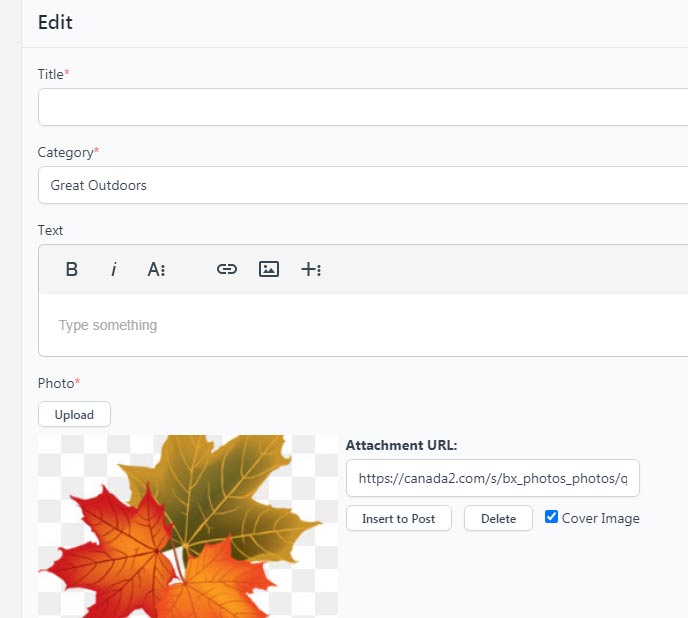
Task: Click the Cover Image label text
Action: (x=600, y=518)
